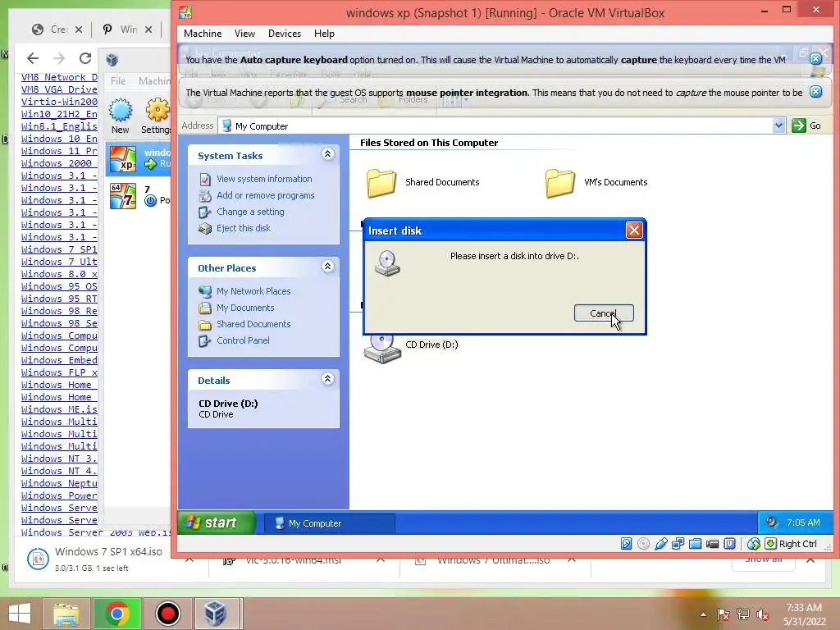Click Windows 10 En link in Chrome page
This screenshot has width=840, height=630.
[x=59, y=139]
